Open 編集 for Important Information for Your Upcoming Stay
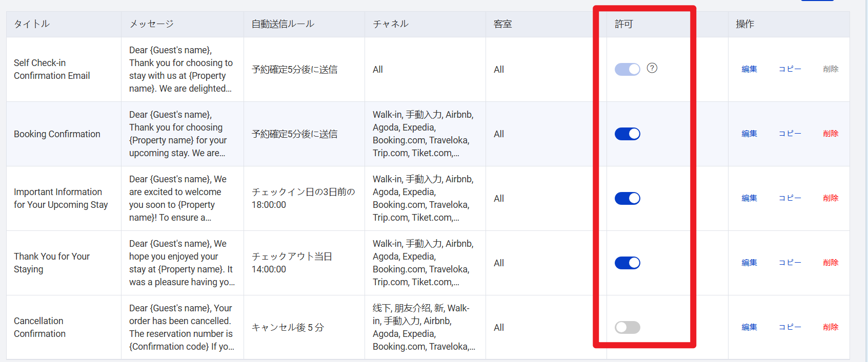 point(749,198)
